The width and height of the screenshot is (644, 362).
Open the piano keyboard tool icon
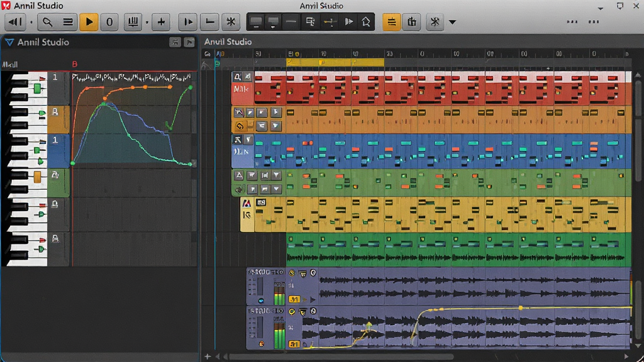click(x=133, y=22)
